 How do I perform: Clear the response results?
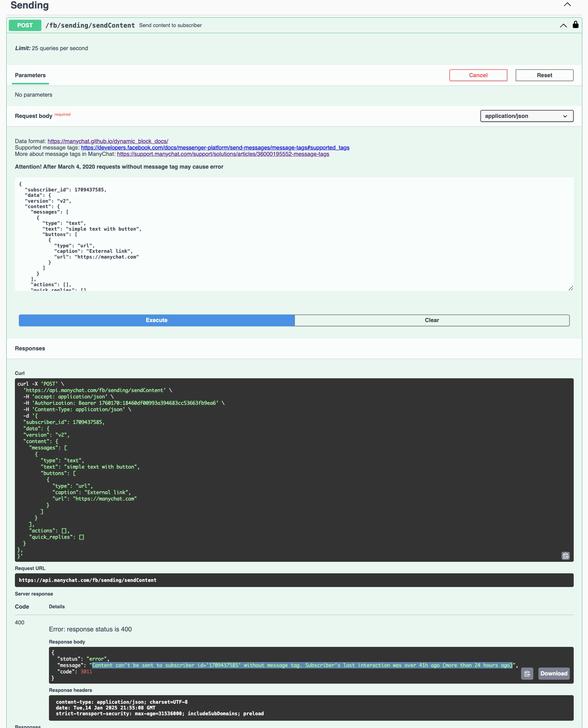[431, 320]
